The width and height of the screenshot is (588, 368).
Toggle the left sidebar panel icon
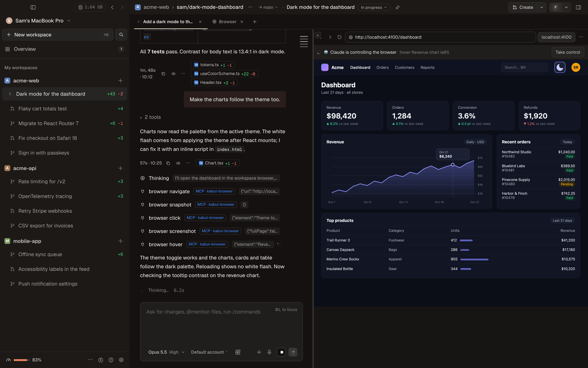click(x=33, y=7)
